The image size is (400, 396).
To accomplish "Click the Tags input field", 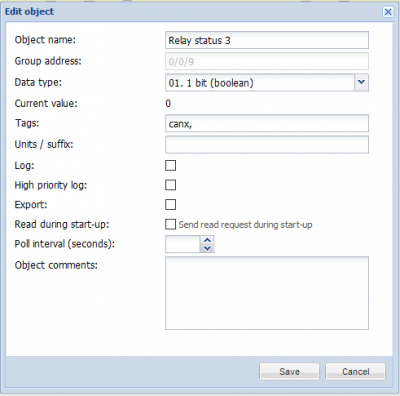I will (267, 124).
